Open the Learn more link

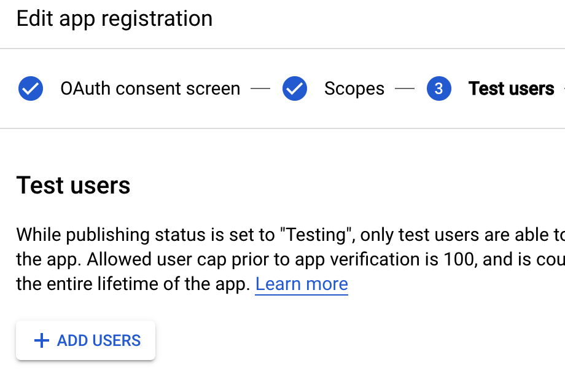coord(302,284)
